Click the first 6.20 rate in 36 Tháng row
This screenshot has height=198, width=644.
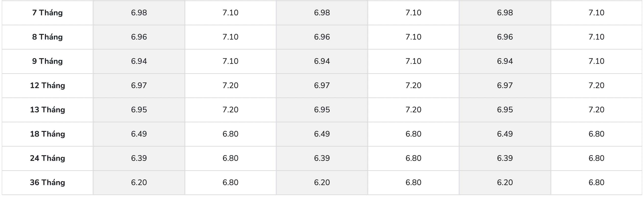point(139,183)
